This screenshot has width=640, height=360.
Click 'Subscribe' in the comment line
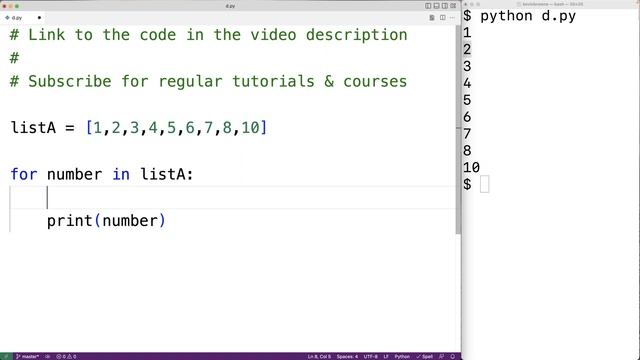point(69,81)
